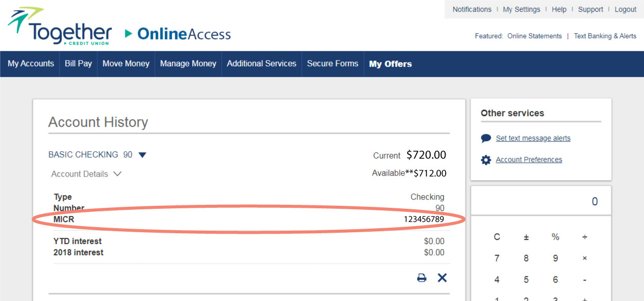Open the Set text message alerts link
This screenshot has height=301, width=644.
[532, 138]
